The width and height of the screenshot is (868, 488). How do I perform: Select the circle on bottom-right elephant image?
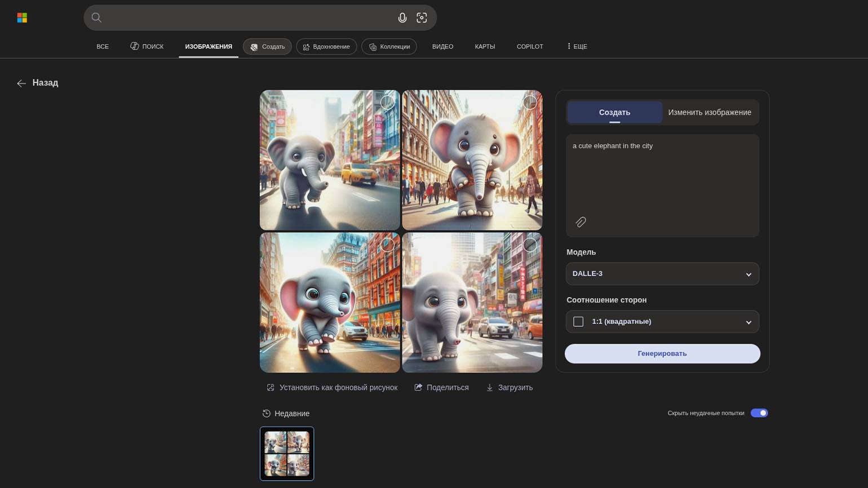(530, 245)
